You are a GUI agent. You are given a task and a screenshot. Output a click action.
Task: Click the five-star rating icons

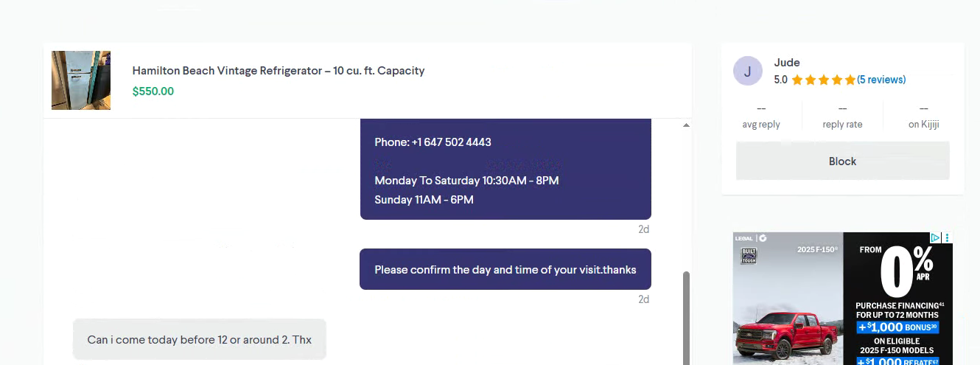(823, 80)
